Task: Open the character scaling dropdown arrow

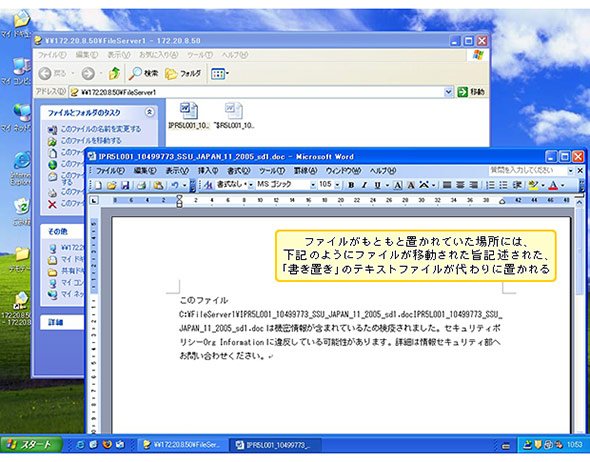Action: coord(434,185)
